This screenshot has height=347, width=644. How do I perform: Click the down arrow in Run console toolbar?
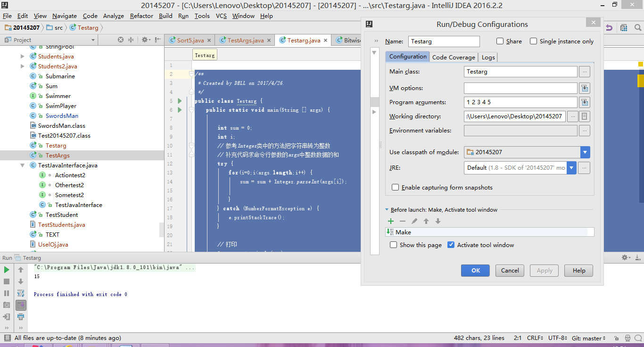point(21,281)
